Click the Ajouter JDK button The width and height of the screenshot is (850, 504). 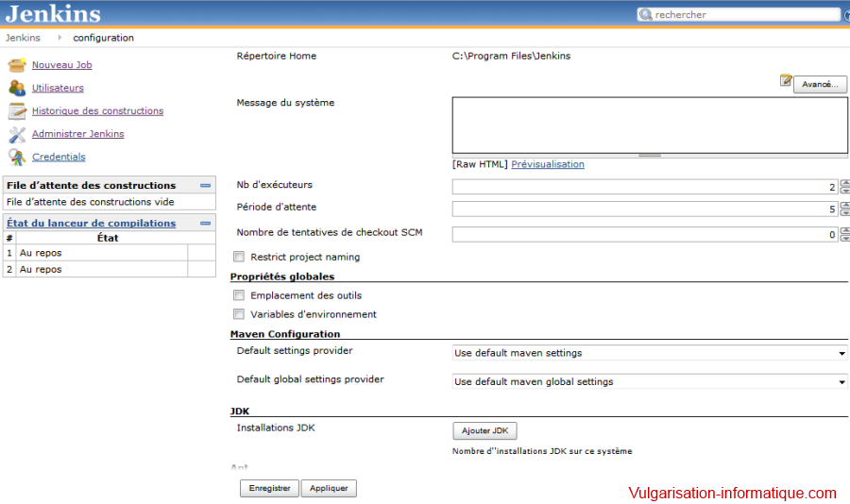click(x=484, y=430)
